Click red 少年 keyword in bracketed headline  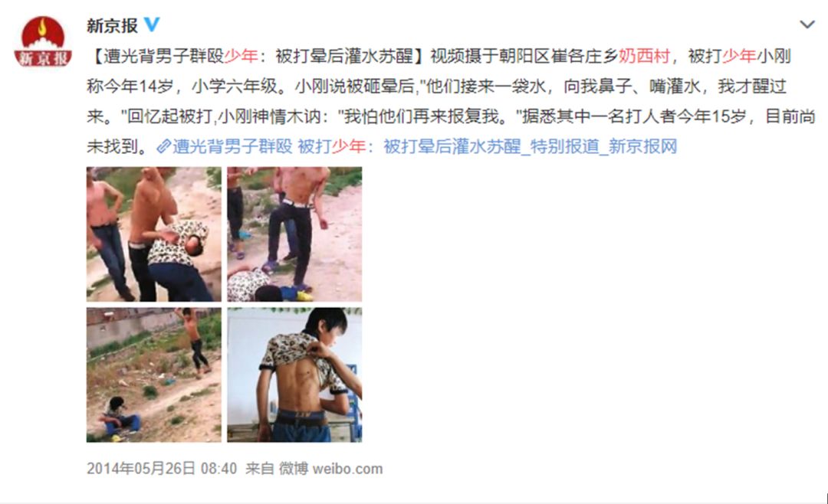(241, 56)
